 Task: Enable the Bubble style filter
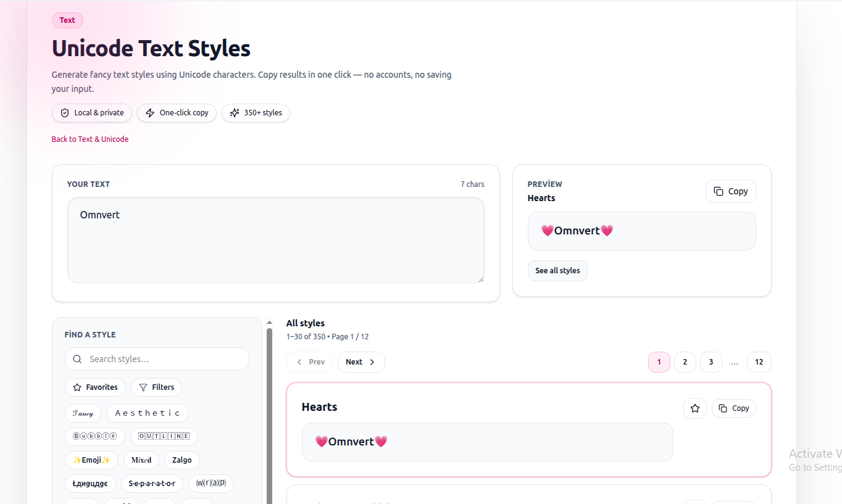(x=95, y=436)
